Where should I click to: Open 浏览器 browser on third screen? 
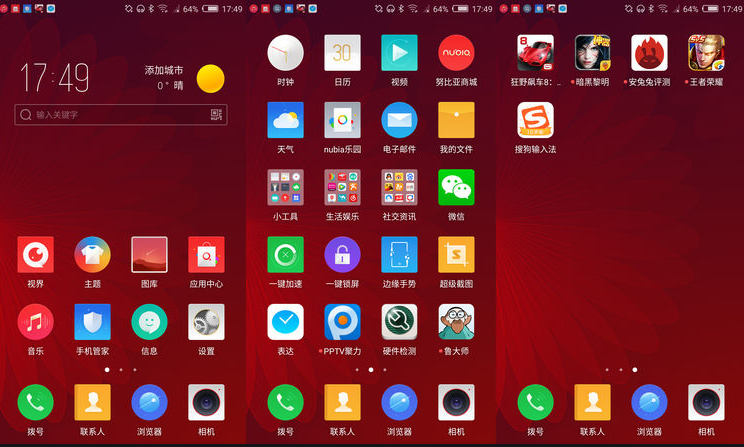(x=650, y=402)
